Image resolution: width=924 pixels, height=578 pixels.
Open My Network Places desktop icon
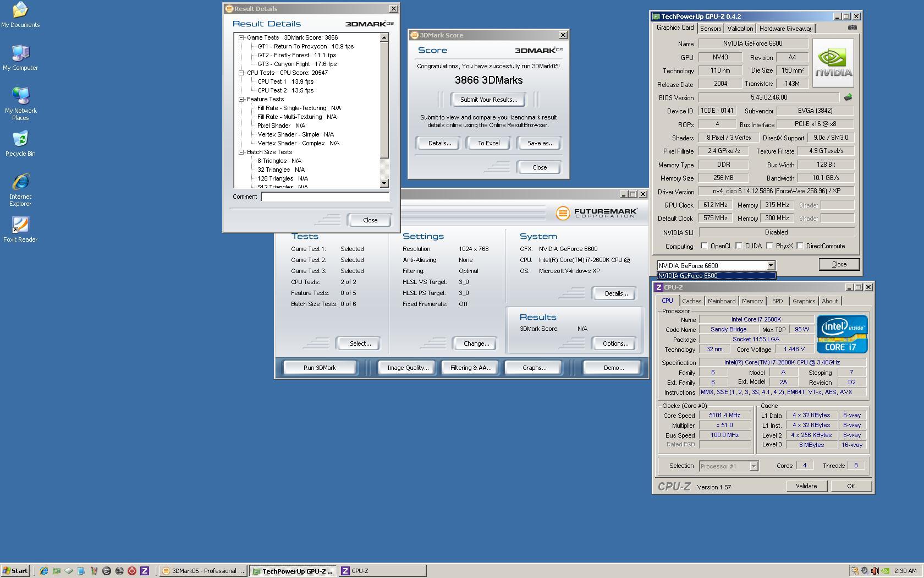(x=20, y=103)
